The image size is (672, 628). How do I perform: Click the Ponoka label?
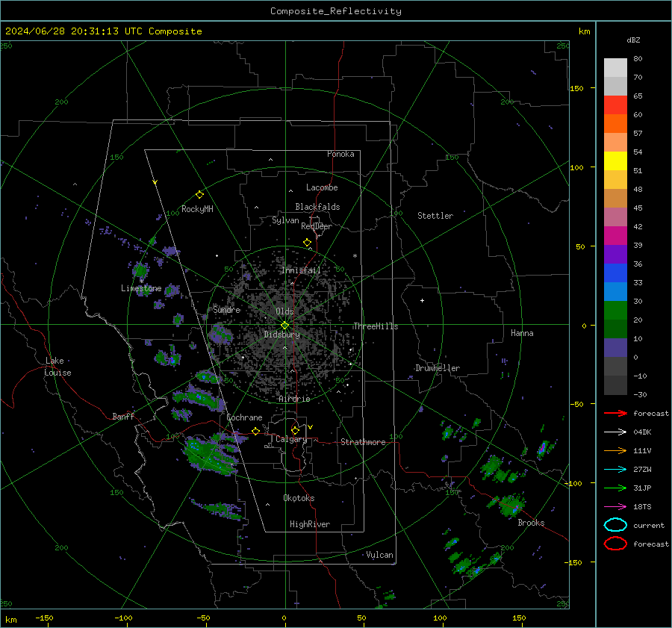340,155
